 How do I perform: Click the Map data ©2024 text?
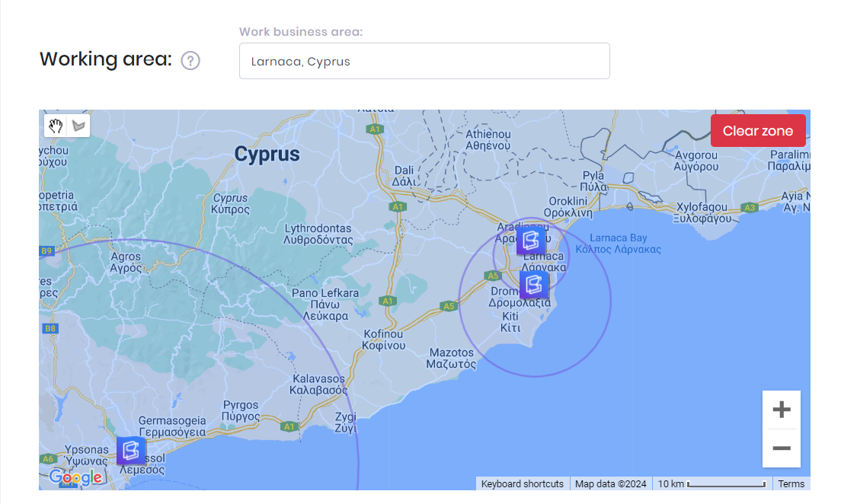pos(610,483)
